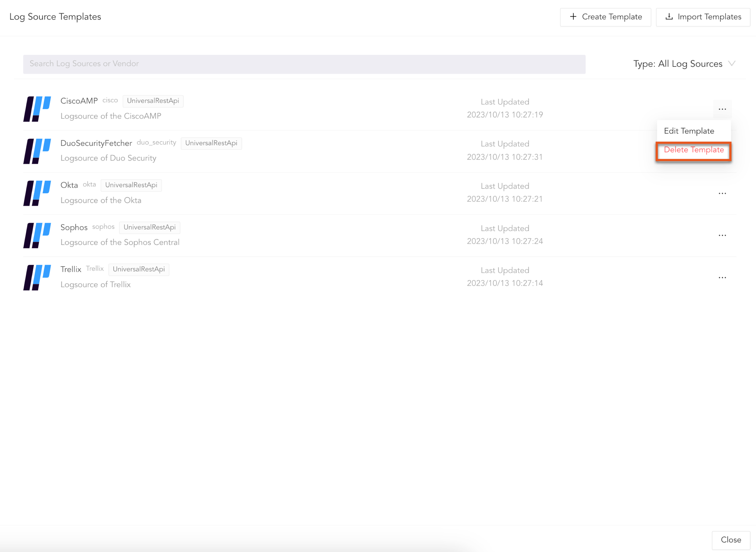This screenshot has width=756, height=552.
Task: Click the CiscoAMP template logo icon
Action: (37, 109)
